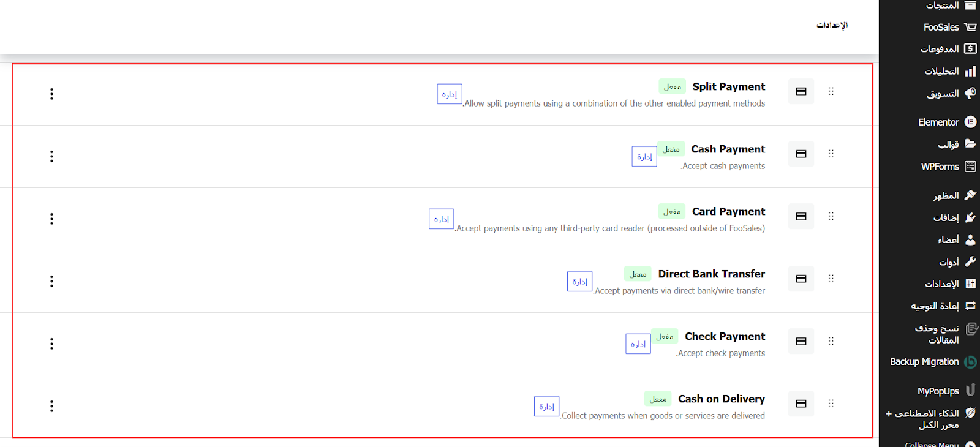Open the three-dot menu for Cash on Delivery
This screenshot has height=447, width=980.
click(51, 406)
